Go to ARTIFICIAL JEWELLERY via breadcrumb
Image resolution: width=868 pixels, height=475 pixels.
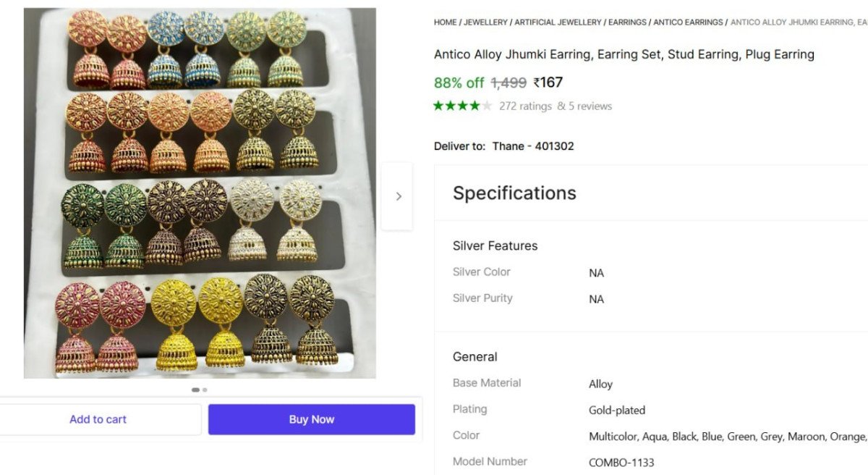tap(557, 22)
